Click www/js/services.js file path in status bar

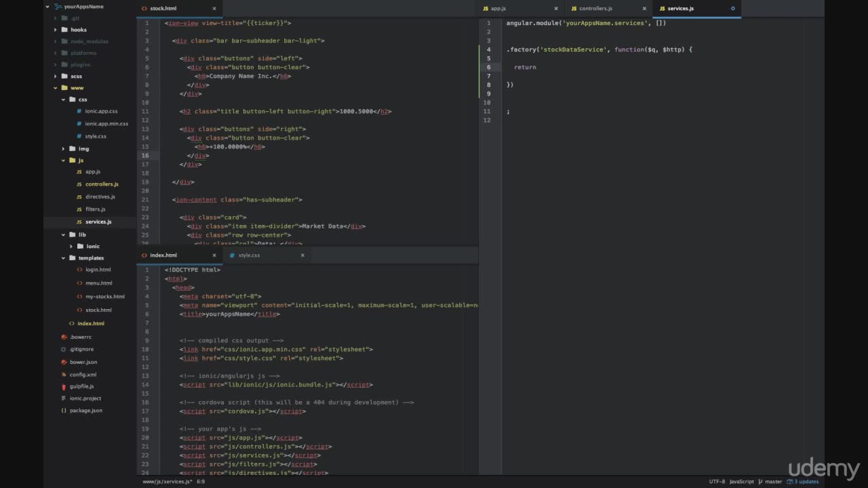tap(167, 482)
